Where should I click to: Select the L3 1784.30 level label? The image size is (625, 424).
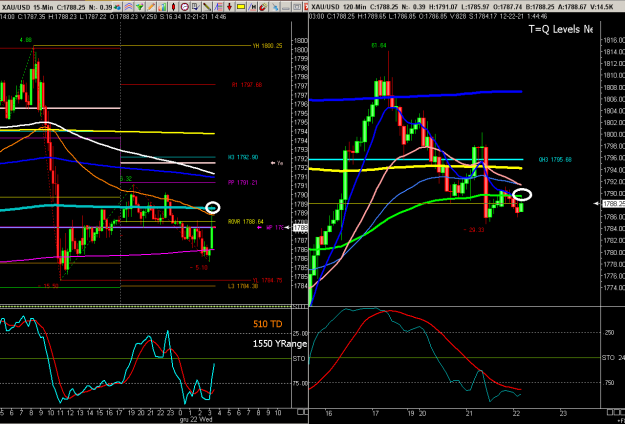click(243, 286)
